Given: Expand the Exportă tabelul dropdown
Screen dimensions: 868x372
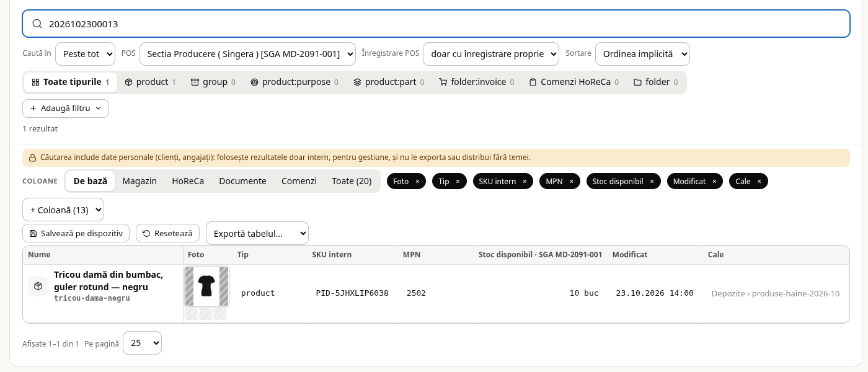Looking at the screenshot, I should pyautogui.click(x=257, y=233).
